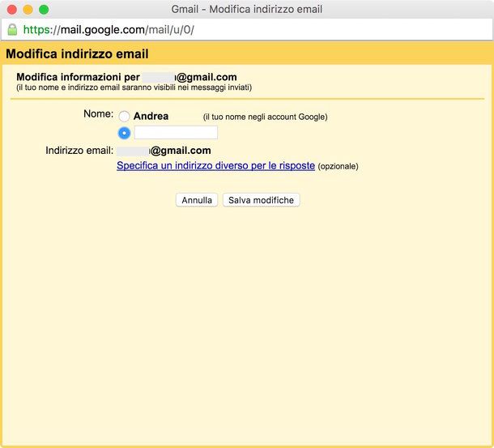Click the Salva modifiche button

coord(262,200)
